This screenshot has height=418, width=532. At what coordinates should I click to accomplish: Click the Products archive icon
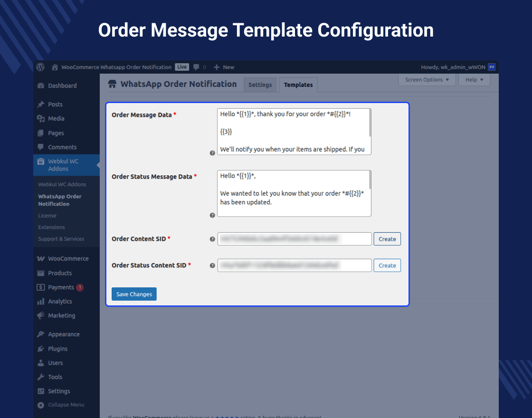(41, 273)
